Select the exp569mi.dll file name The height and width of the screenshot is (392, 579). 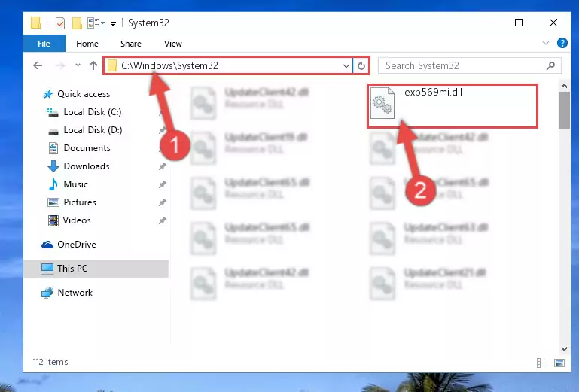433,92
